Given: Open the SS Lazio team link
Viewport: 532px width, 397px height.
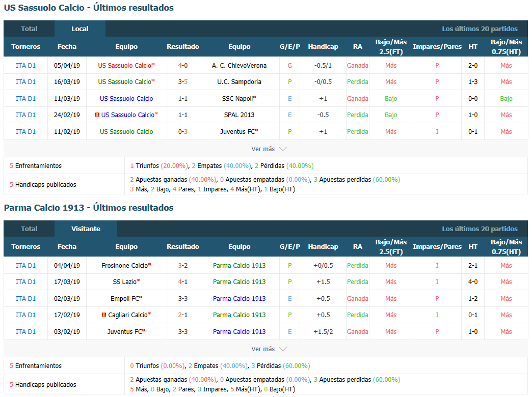Looking at the screenshot, I should tap(124, 282).
